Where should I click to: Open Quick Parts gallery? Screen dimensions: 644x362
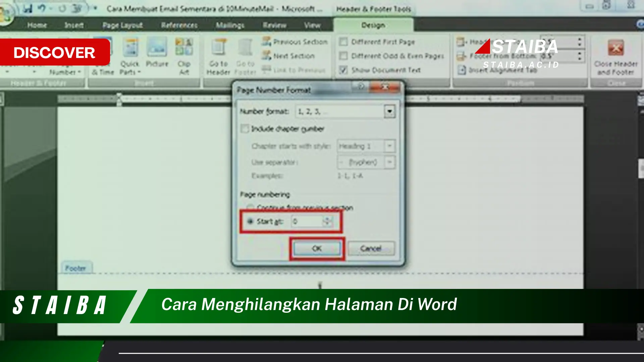(130, 56)
